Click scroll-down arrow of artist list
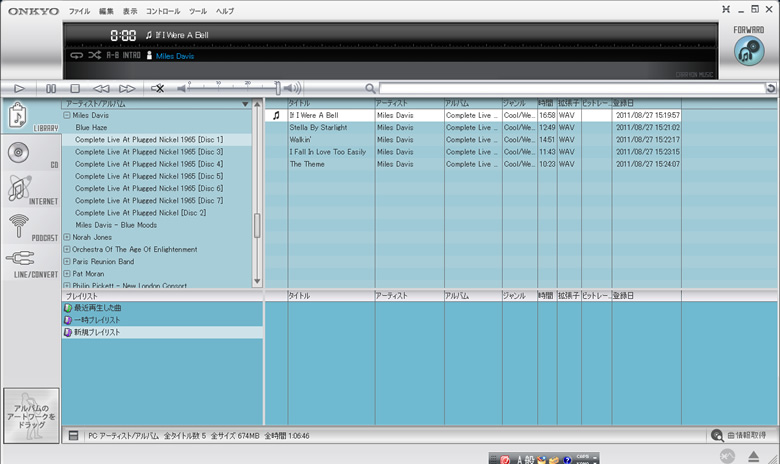This screenshot has height=464, width=780. pyautogui.click(x=257, y=281)
